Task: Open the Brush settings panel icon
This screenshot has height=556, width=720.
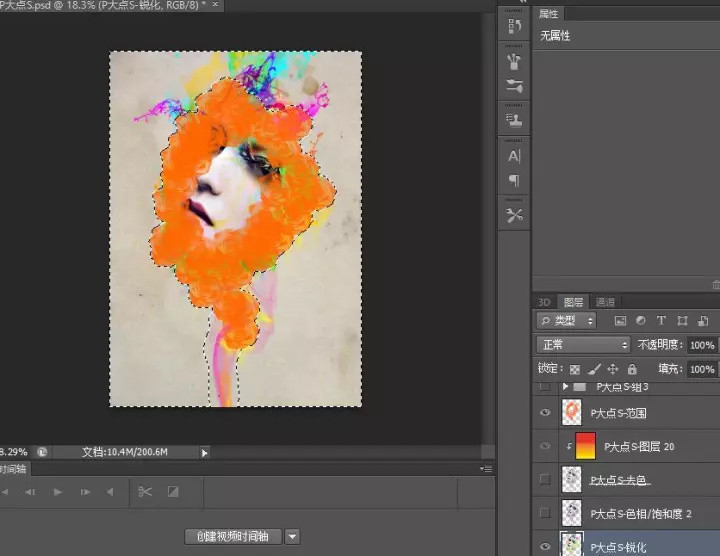Action: tap(514, 87)
